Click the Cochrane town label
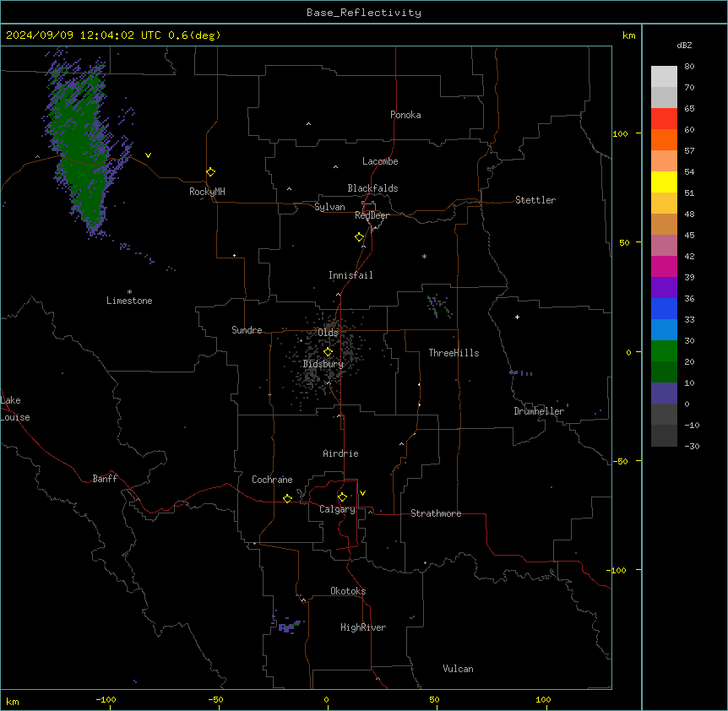This screenshot has width=728, height=711. (272, 480)
